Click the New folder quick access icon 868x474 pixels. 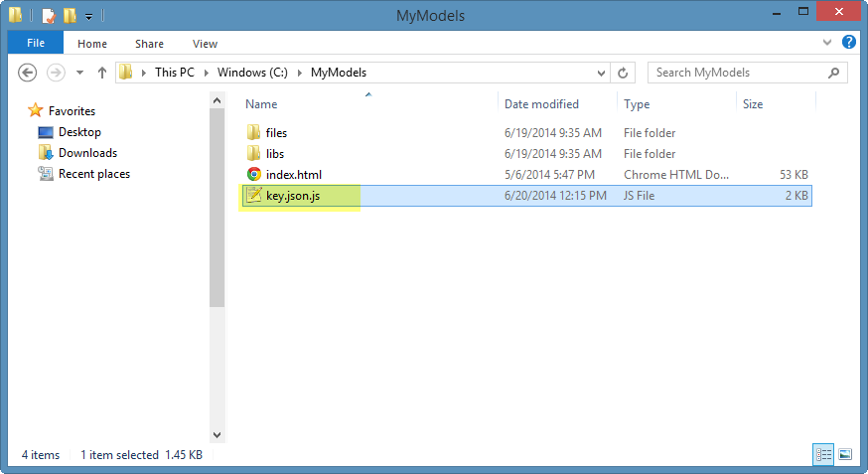click(70, 16)
